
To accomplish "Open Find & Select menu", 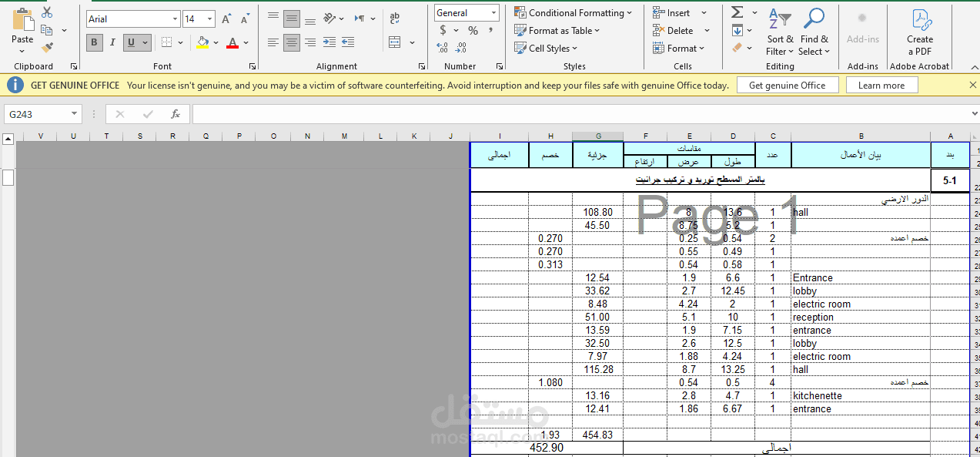I will [x=814, y=32].
